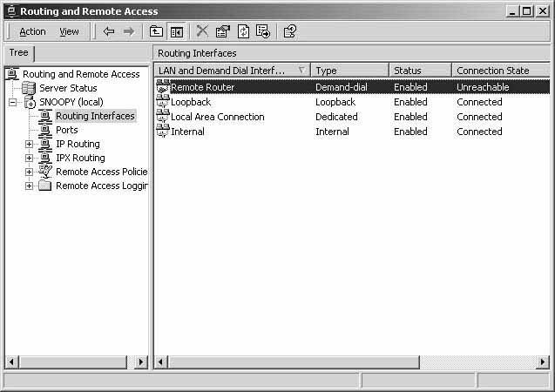Expand the IPX Routing node
The image size is (555, 392).
[x=30, y=158]
